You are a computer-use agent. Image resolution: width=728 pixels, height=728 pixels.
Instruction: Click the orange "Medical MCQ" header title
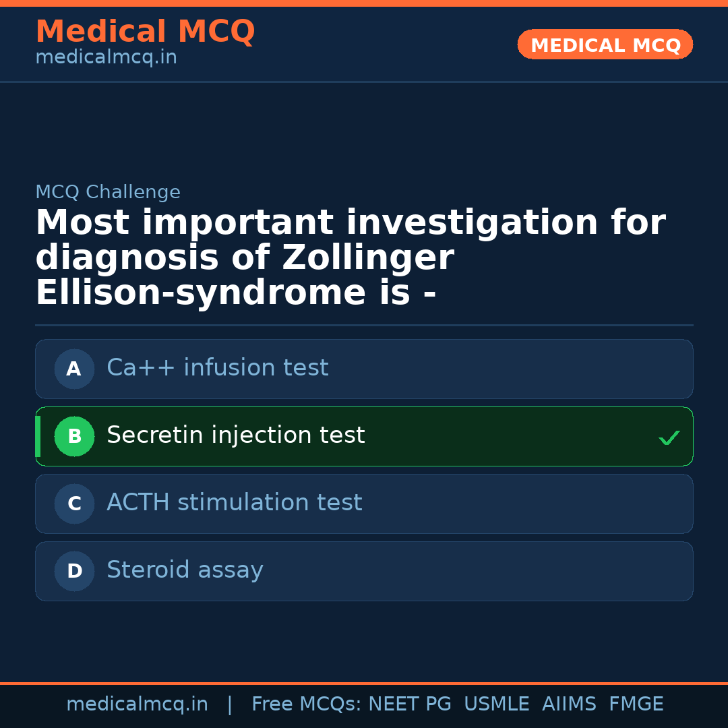145,32
